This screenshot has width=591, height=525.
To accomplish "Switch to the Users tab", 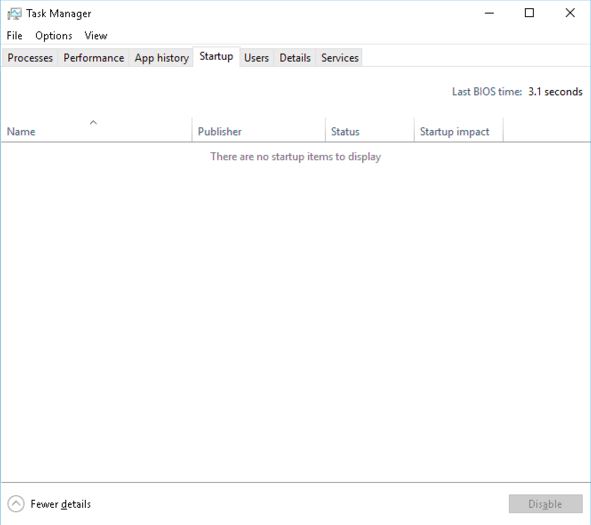I will point(256,58).
